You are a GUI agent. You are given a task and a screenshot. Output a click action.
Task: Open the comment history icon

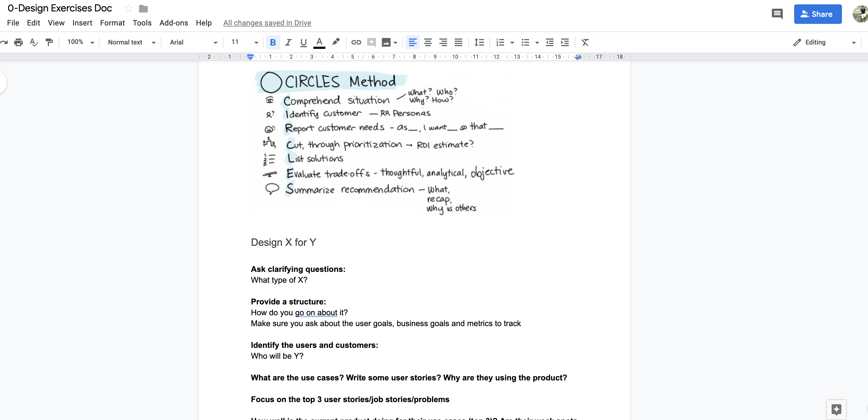[x=777, y=14]
